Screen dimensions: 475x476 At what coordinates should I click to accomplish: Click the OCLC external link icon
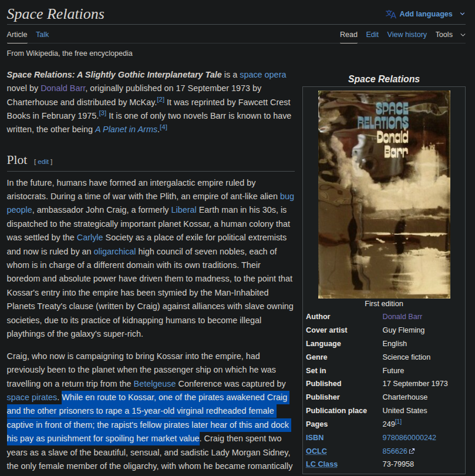[x=412, y=451]
